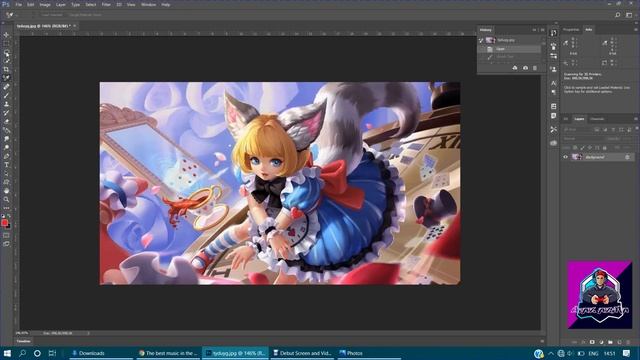
Task: Open Downloads window from taskbar
Action: [x=100, y=353]
